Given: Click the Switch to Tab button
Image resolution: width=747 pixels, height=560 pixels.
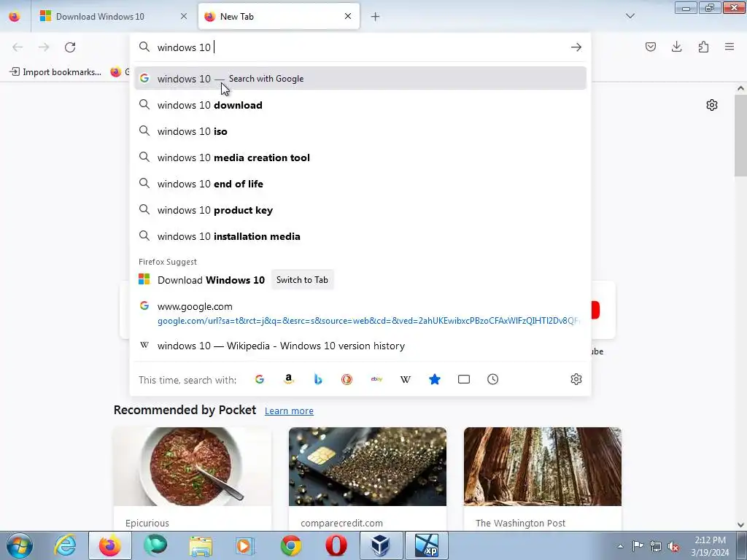Looking at the screenshot, I should [x=302, y=280].
